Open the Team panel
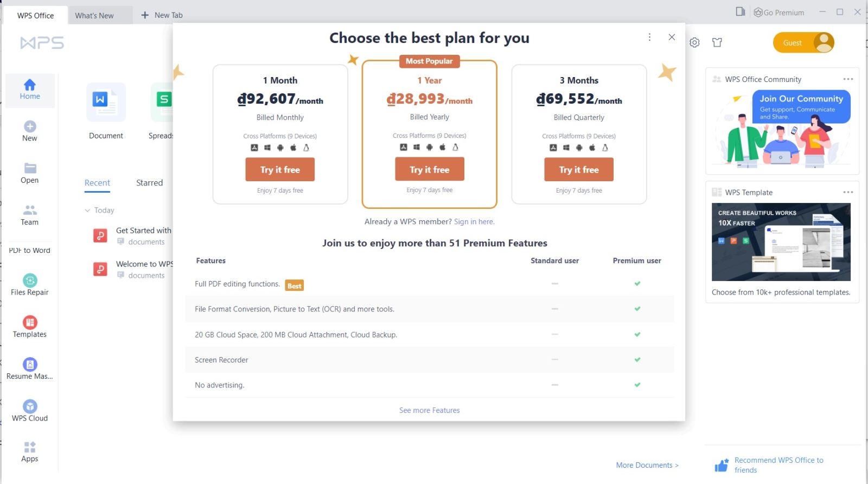Screen dimensions: 868x484 tap(30, 214)
